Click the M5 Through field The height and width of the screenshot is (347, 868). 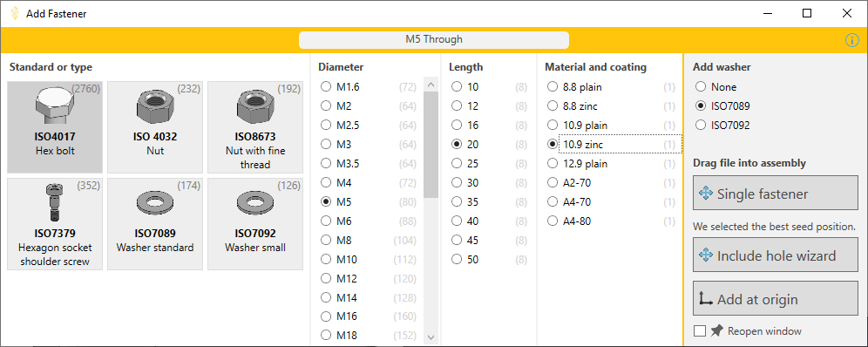tap(434, 40)
